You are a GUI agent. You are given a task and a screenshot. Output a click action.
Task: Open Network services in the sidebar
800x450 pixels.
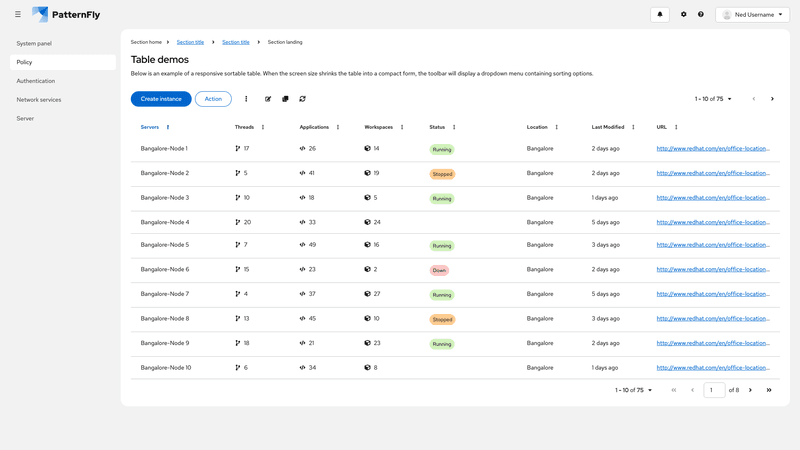coord(39,100)
